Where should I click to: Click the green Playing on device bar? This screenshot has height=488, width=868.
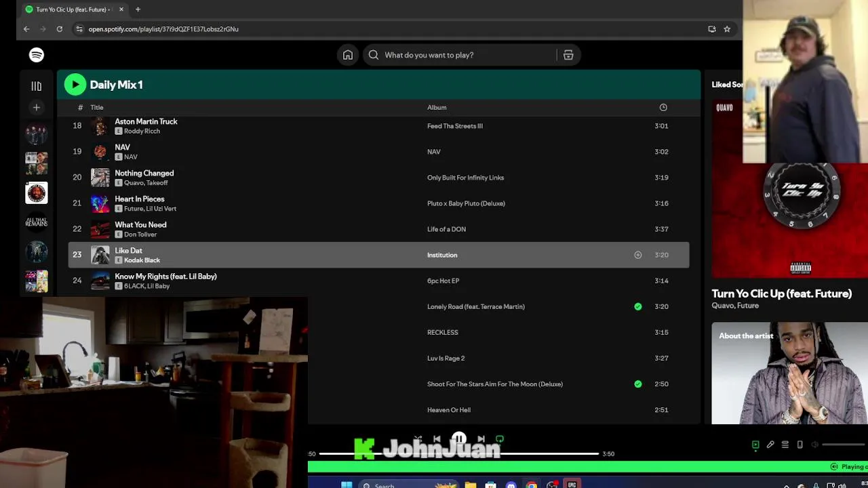point(588,466)
